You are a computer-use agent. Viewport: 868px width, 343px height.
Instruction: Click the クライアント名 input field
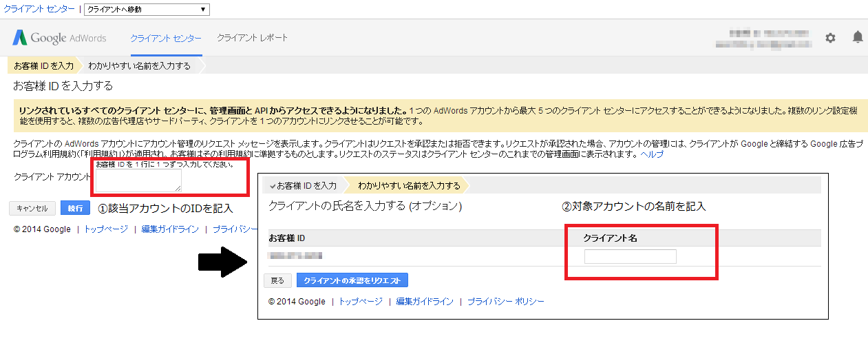(631, 257)
